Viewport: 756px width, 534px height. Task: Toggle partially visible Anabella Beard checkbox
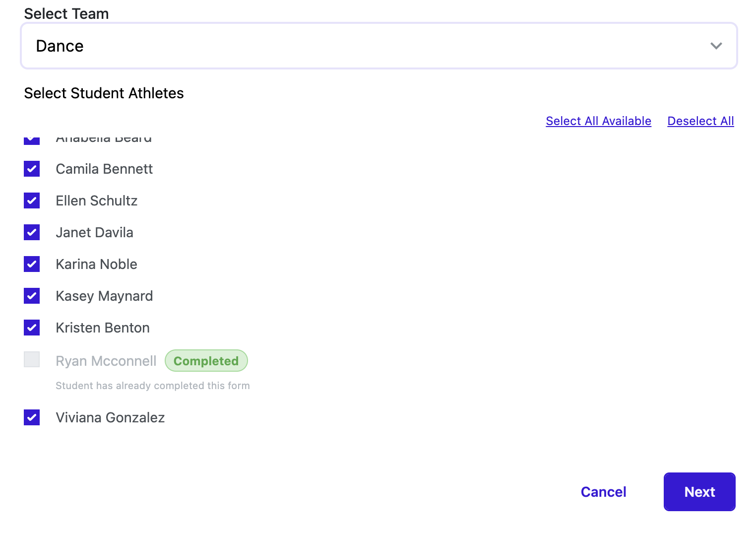(x=32, y=139)
